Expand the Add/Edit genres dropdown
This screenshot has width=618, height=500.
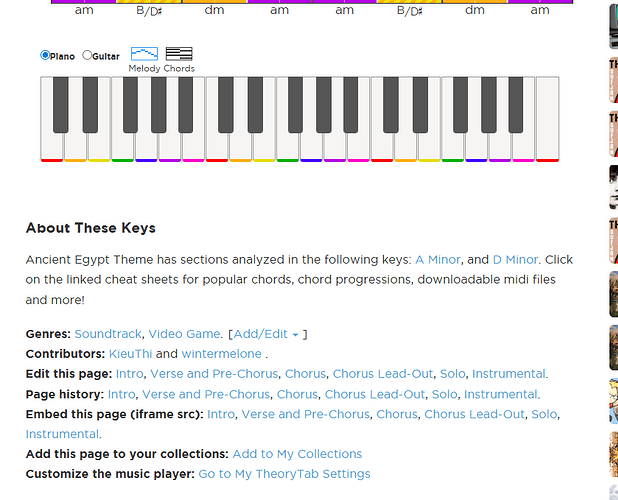coord(268,334)
